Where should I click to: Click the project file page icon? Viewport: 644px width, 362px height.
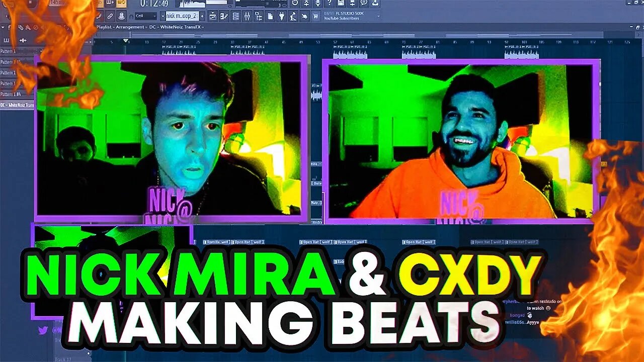(x=270, y=16)
